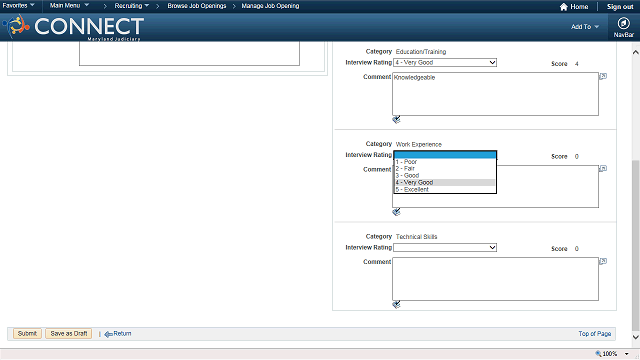Viewport: 640px width, 360px height.
Task: Click the Submit button
Action: (x=27, y=333)
